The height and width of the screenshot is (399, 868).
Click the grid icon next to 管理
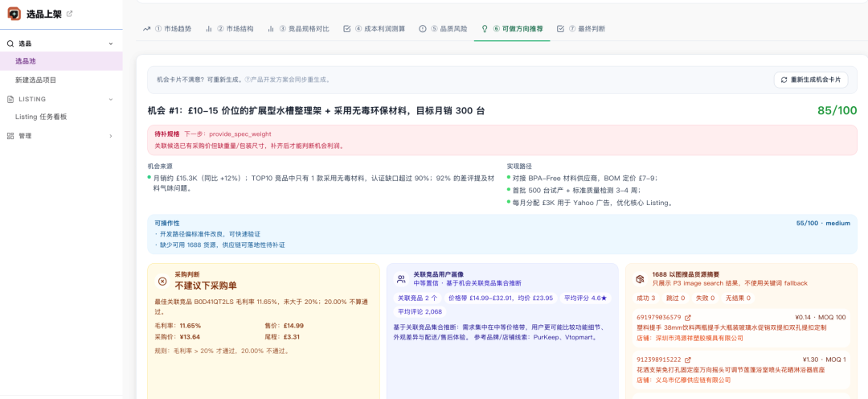pos(10,136)
